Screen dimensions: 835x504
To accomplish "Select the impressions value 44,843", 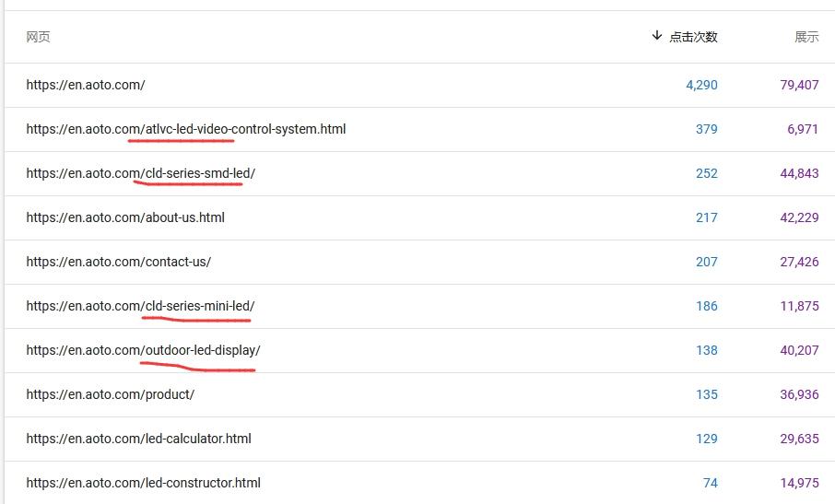I will 799,173.
